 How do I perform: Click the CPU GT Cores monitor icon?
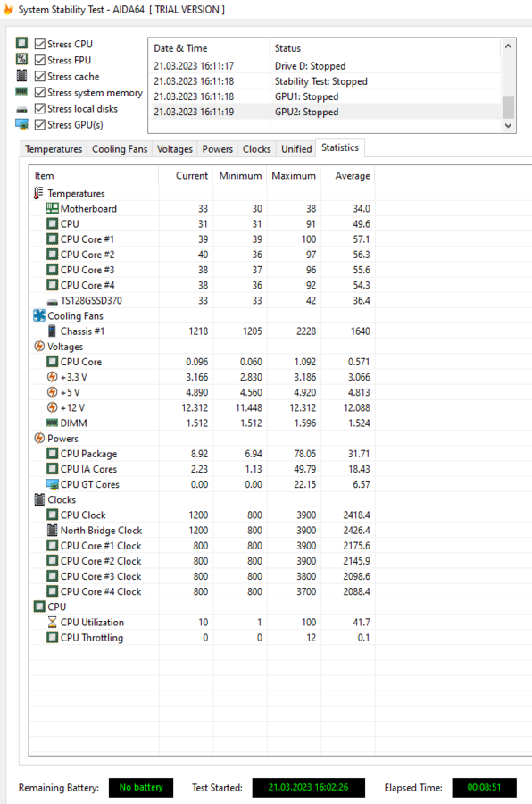[x=52, y=484]
